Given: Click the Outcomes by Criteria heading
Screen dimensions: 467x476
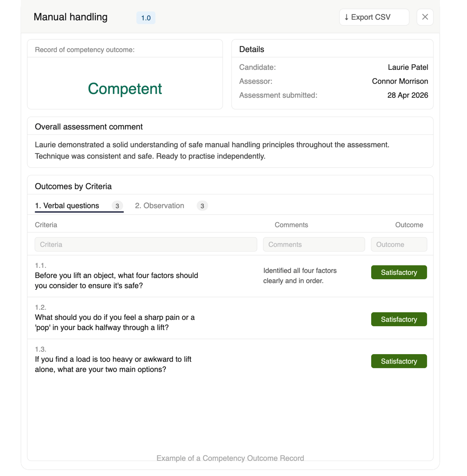Looking at the screenshot, I should 73,186.
